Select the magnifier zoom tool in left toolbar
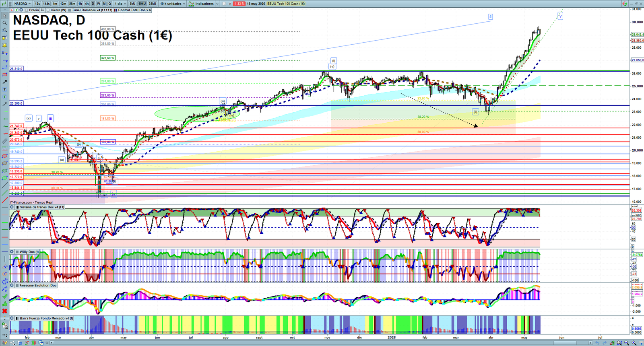The height and width of the screenshot is (346, 644). coord(5,23)
